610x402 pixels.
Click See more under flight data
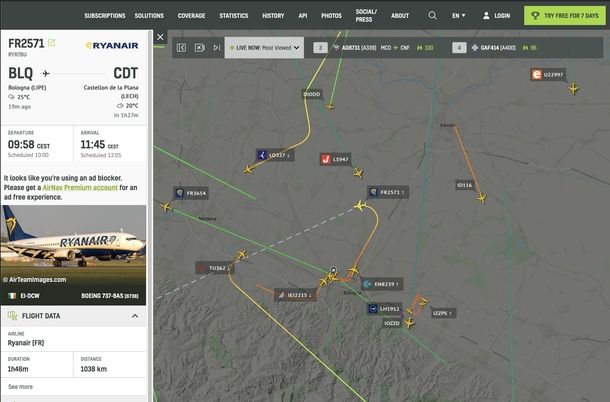20,386
